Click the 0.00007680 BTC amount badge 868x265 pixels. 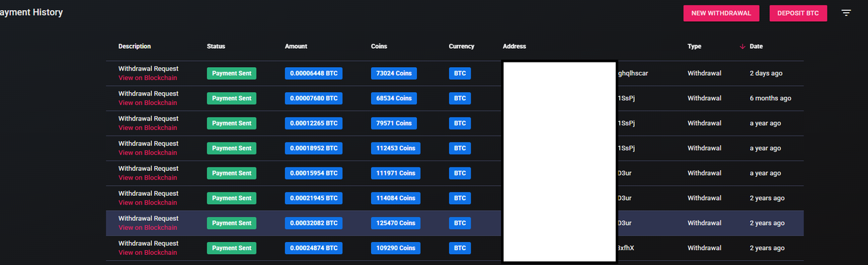pyautogui.click(x=313, y=98)
